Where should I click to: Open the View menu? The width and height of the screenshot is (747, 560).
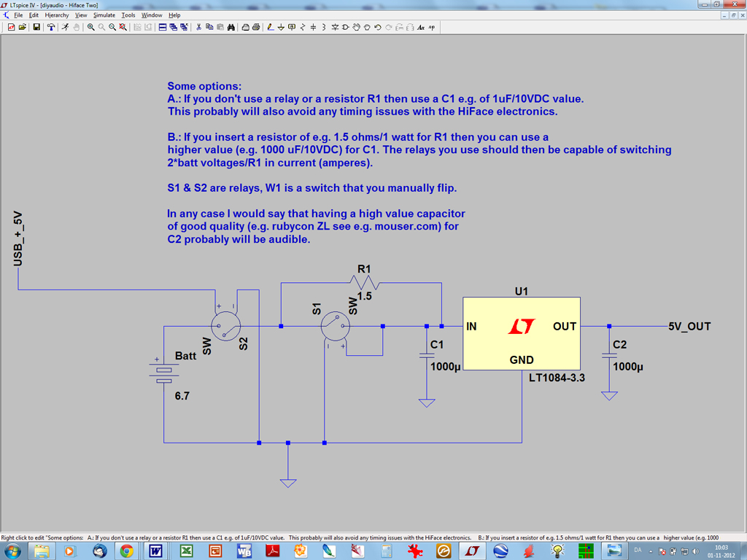coord(81,15)
